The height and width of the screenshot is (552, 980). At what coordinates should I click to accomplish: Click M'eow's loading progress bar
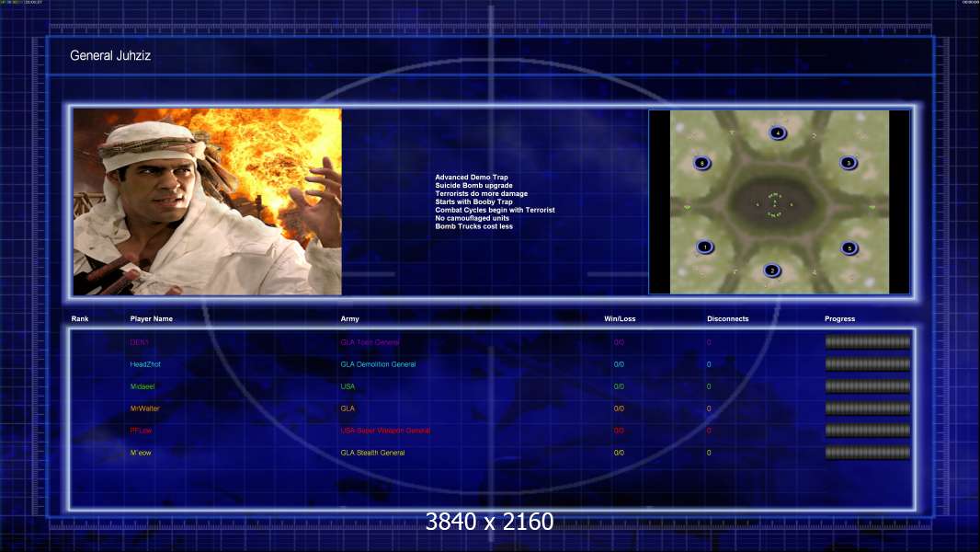[x=868, y=453]
